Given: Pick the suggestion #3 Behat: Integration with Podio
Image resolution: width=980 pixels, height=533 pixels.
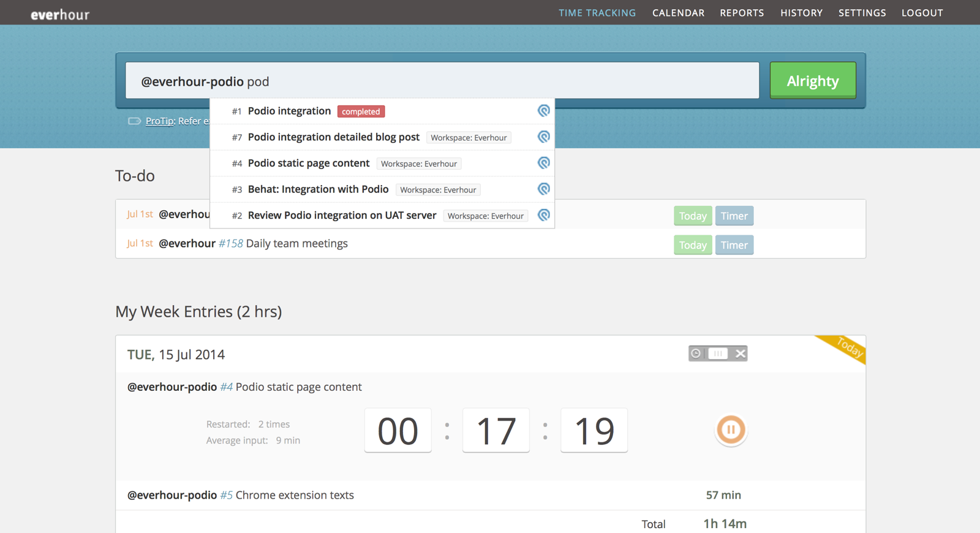Looking at the screenshot, I should pyautogui.click(x=382, y=189).
